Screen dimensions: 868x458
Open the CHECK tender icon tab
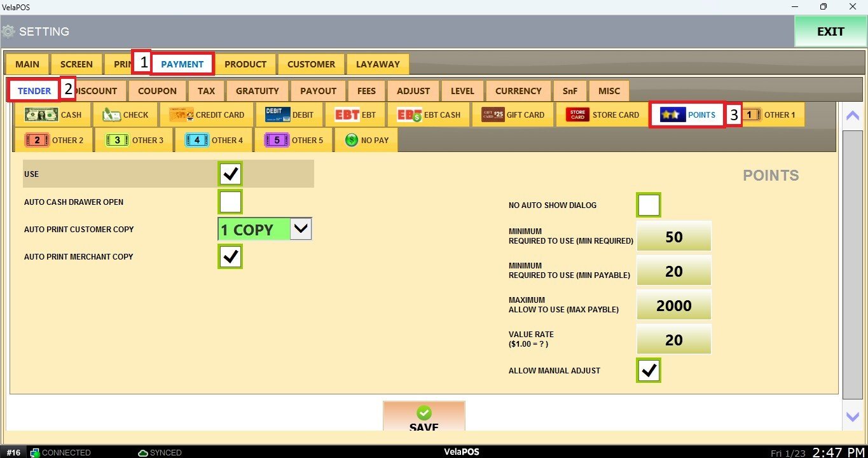111,115
